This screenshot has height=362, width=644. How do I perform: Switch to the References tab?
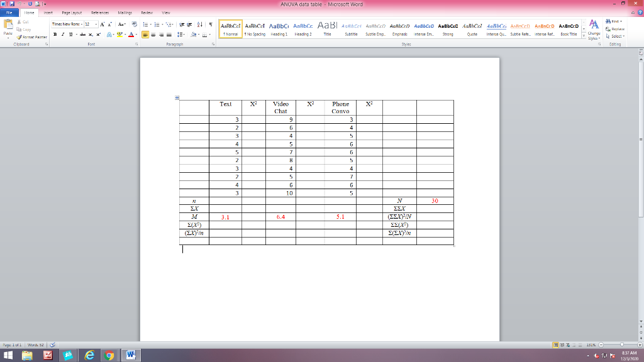point(100,13)
